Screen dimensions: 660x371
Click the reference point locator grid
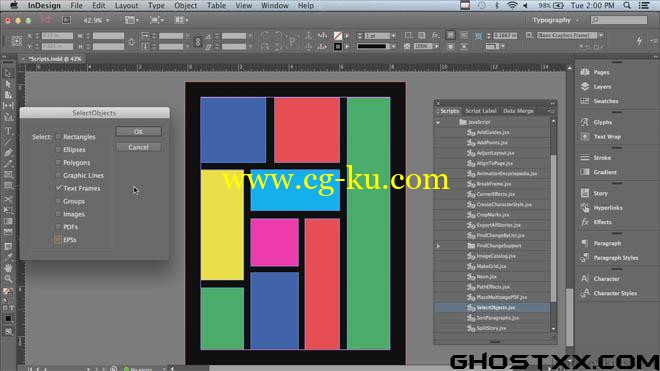pos(17,41)
